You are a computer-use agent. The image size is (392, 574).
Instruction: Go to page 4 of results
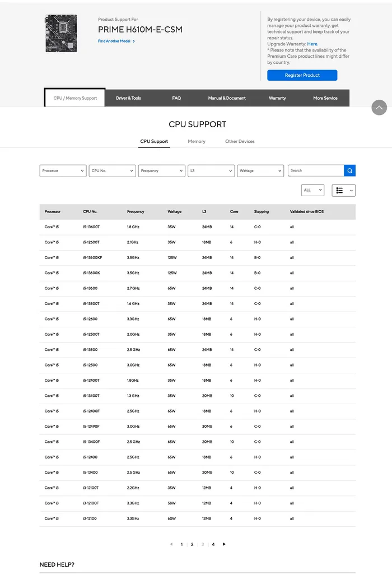point(213,544)
